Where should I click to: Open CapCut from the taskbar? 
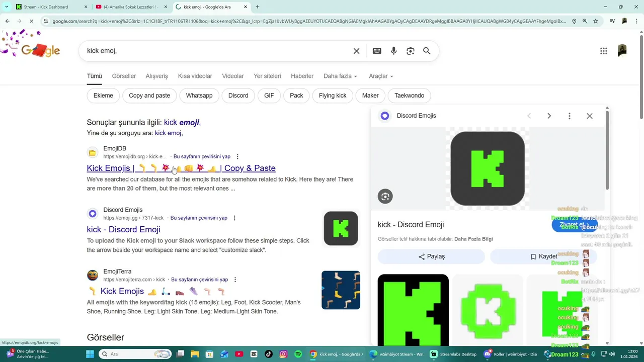pyautogui.click(x=254, y=354)
